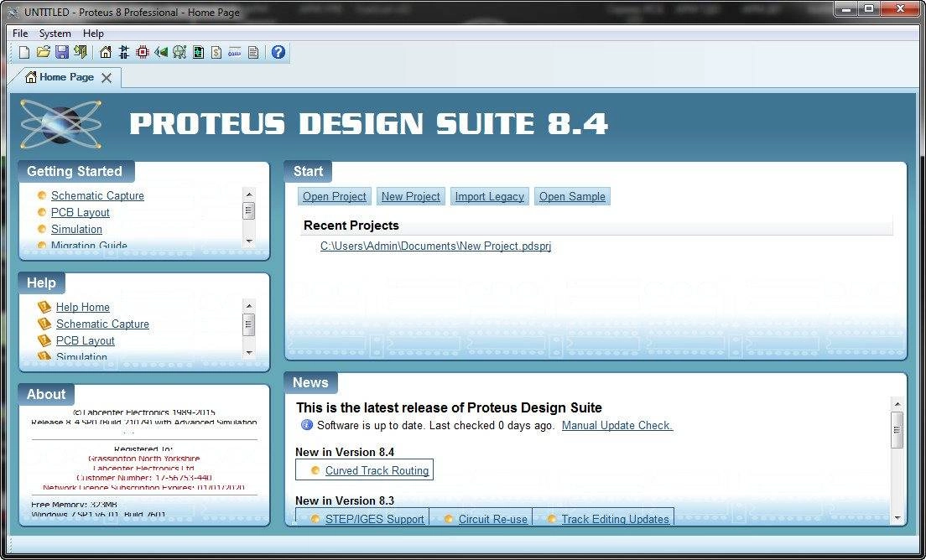
Task: Click Getting Started scrollbar down arrow
Action: [248, 241]
